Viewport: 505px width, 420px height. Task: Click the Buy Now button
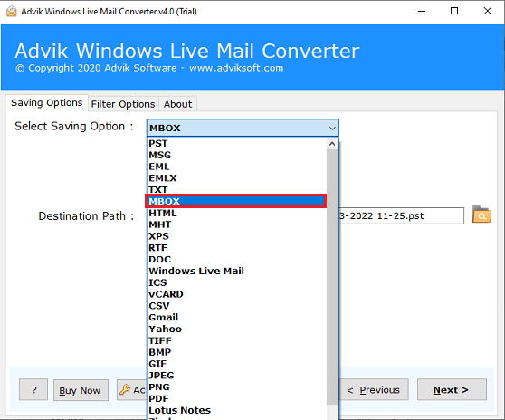pos(81,390)
